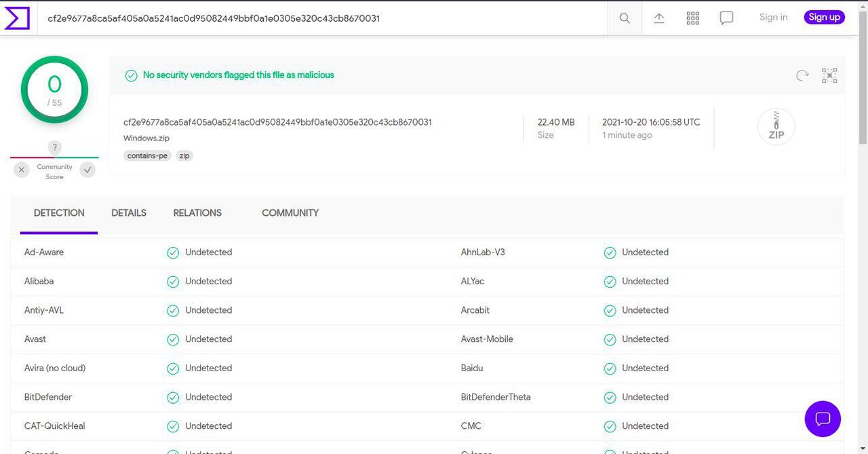Select the Alibaba vendor name
The height and width of the screenshot is (454, 868).
(39, 282)
